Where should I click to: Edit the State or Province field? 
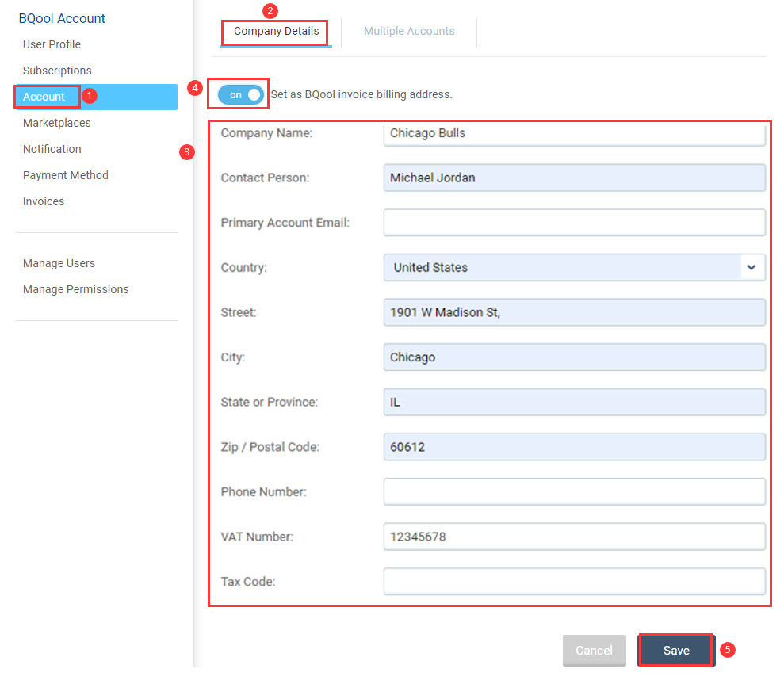pyautogui.click(x=574, y=402)
